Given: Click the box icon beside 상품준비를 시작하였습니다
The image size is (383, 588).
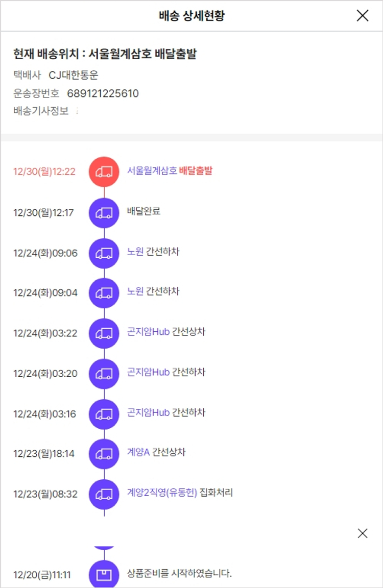Looking at the screenshot, I should point(104,575).
